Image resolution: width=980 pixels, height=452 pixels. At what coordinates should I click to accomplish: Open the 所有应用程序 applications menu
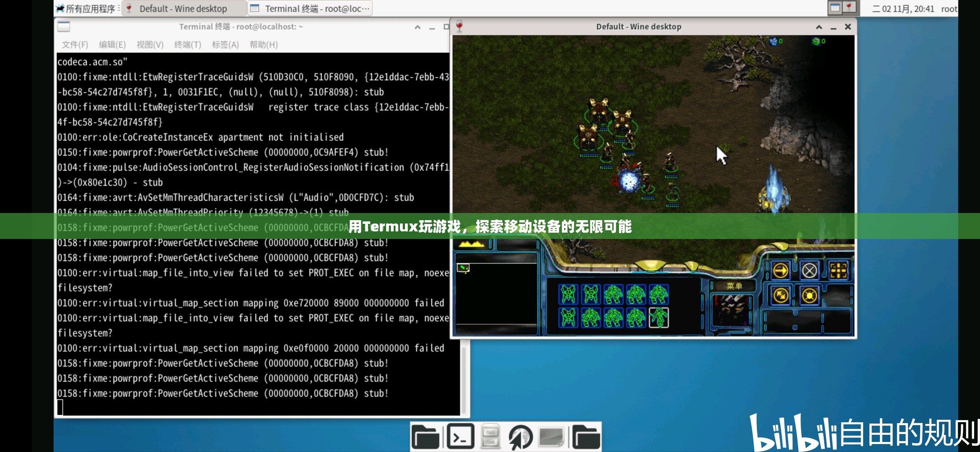click(x=88, y=8)
